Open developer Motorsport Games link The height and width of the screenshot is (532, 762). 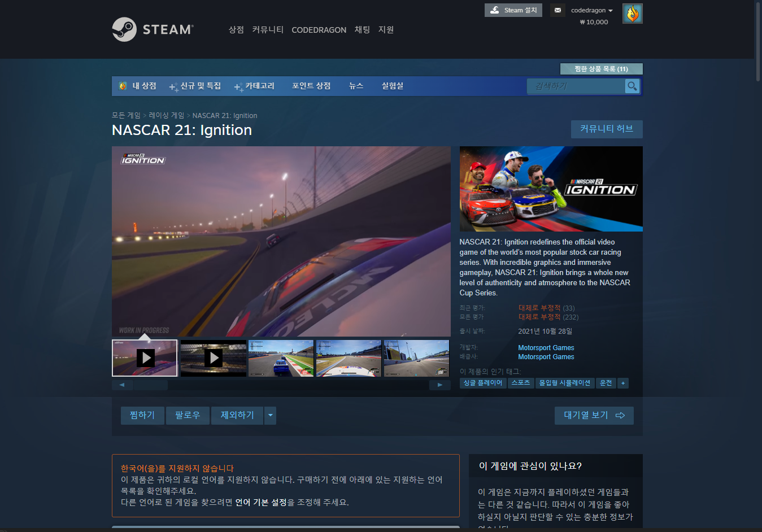[x=546, y=348]
